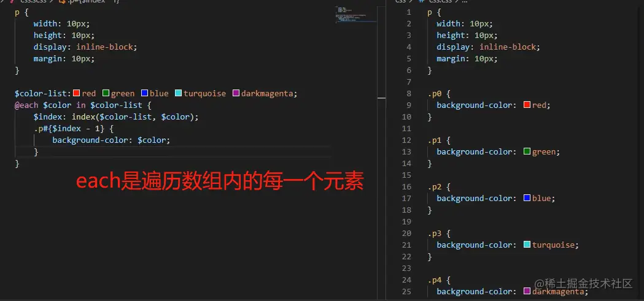This screenshot has height=301, width=644.
Task: Click the '$color-list:' variable name in SCSS
Action: pyautogui.click(x=44, y=94)
